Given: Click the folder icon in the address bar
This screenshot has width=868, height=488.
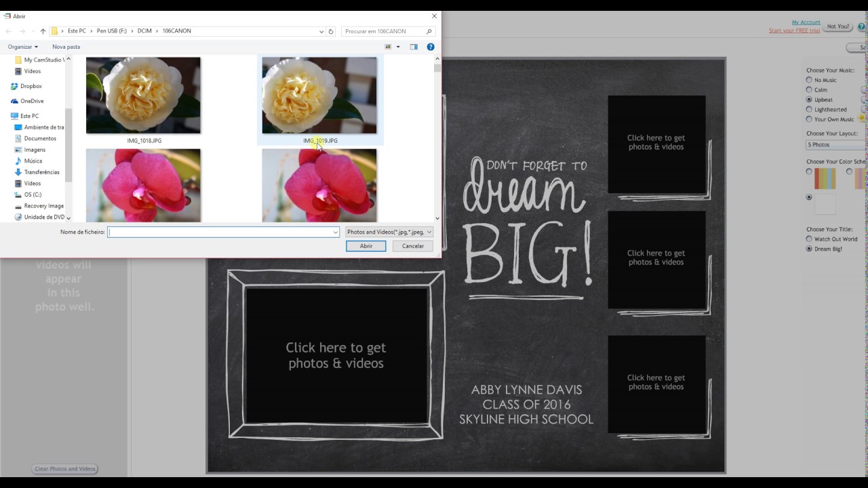Looking at the screenshot, I should [x=55, y=31].
